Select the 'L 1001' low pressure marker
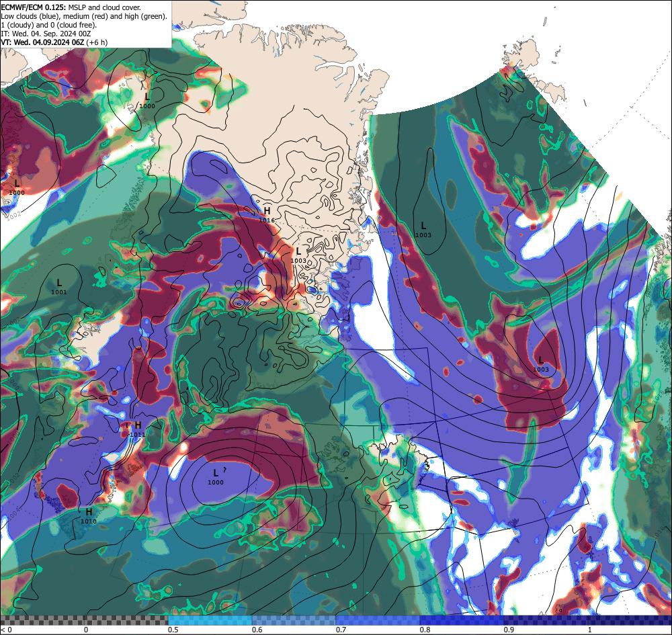Viewport: 672px width, 635px height. click(59, 287)
